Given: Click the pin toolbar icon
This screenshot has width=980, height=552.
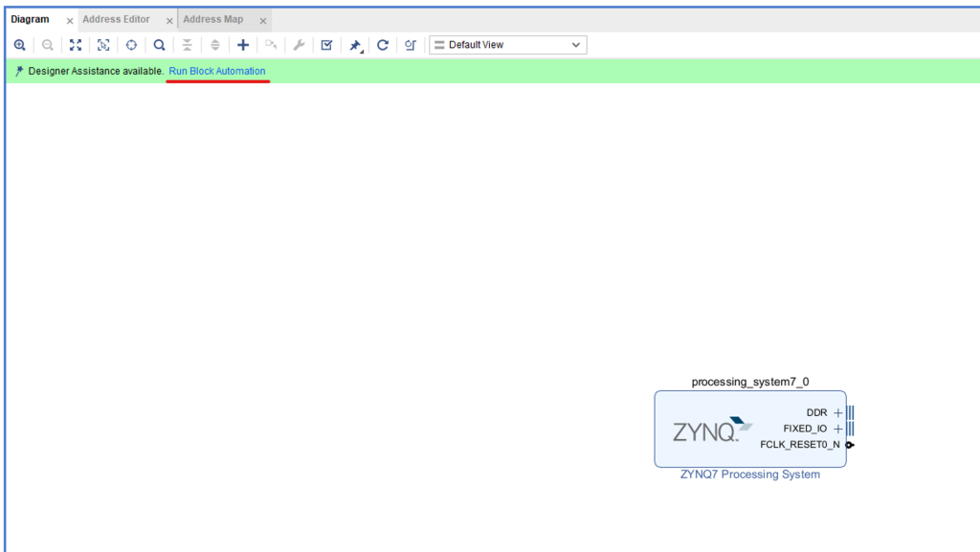Looking at the screenshot, I should coord(356,46).
